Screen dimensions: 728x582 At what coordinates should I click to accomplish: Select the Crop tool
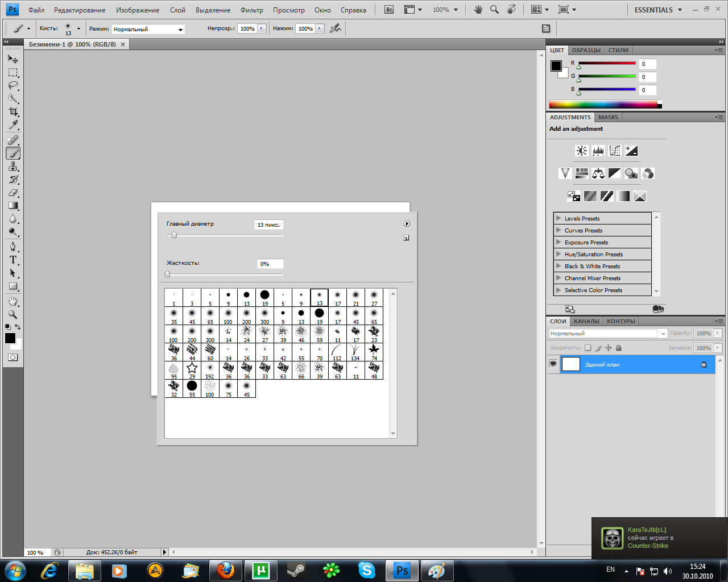coord(13,112)
